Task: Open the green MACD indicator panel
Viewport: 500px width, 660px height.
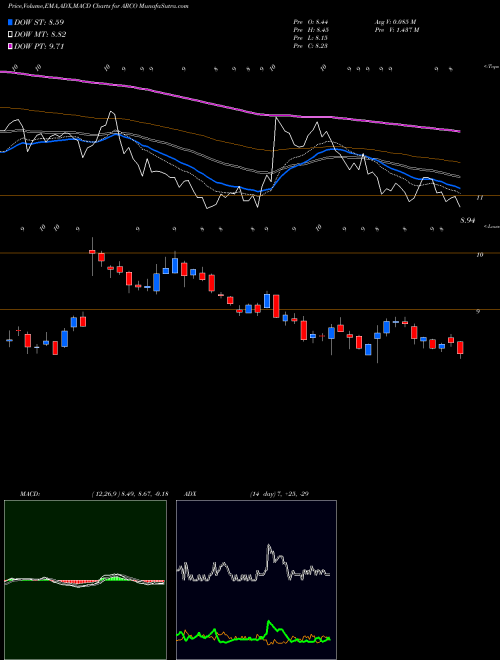Action: point(85,580)
